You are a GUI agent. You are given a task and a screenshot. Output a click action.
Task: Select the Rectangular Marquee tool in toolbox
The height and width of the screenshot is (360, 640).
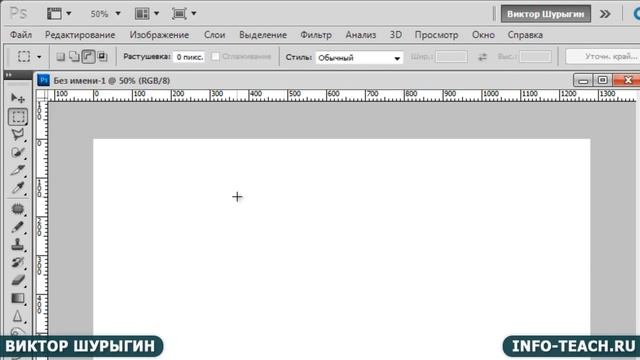(x=18, y=117)
